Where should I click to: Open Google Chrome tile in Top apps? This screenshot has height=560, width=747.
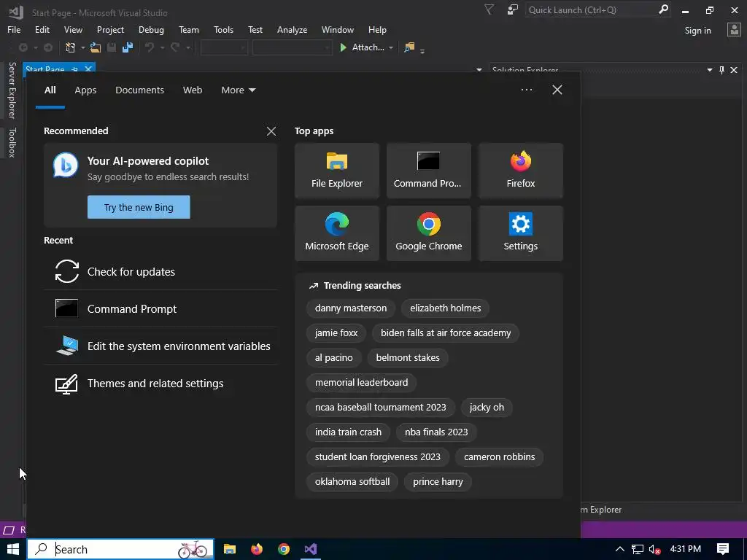tap(428, 233)
